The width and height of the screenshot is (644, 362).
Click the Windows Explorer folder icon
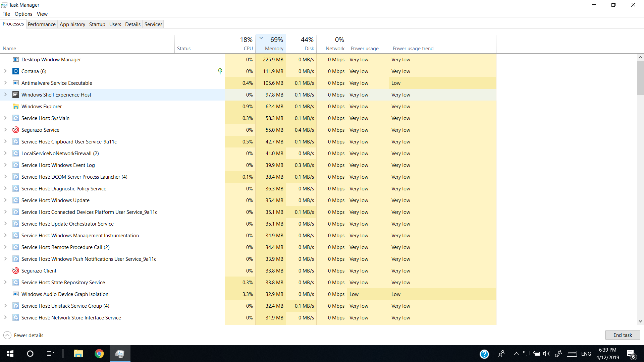15,107
